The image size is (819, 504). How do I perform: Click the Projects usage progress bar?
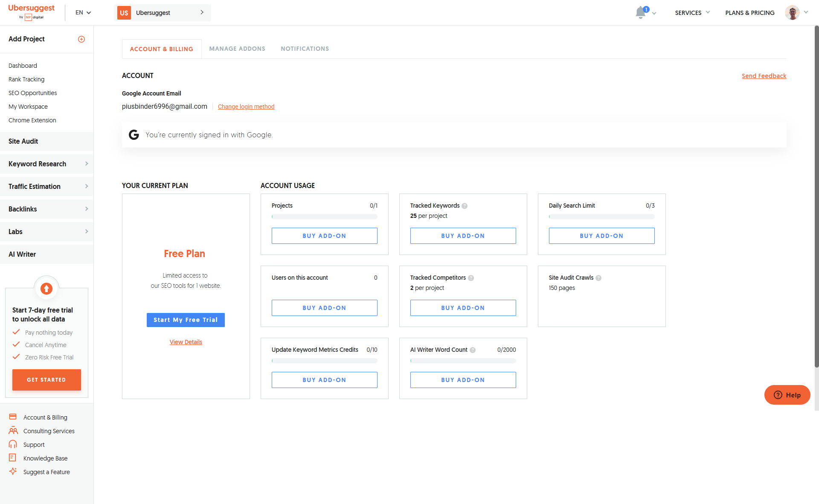[x=324, y=217]
